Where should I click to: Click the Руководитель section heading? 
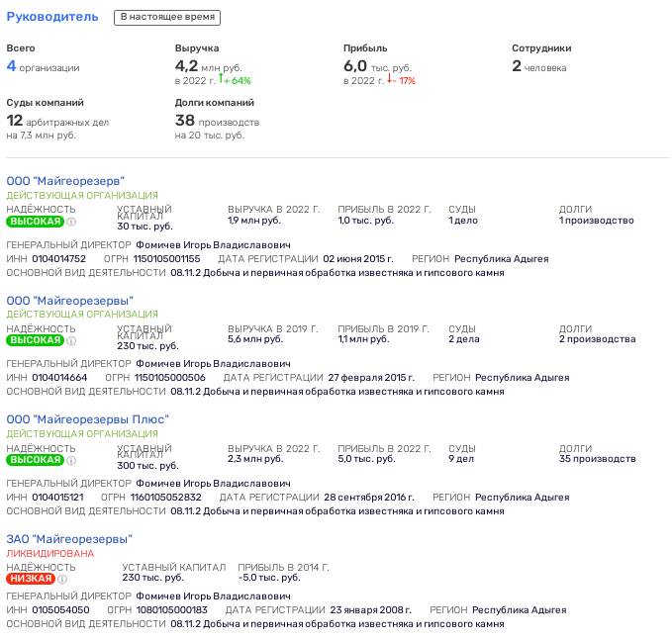coord(52,17)
